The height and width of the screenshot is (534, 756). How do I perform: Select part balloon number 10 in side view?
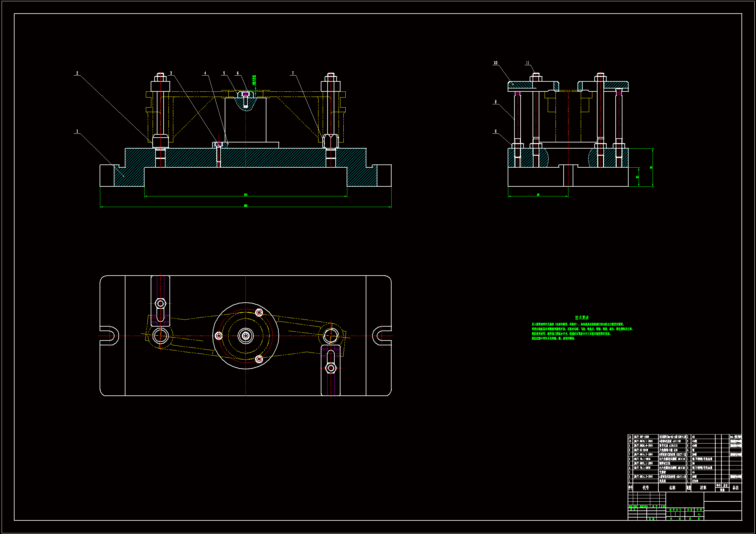(x=496, y=63)
